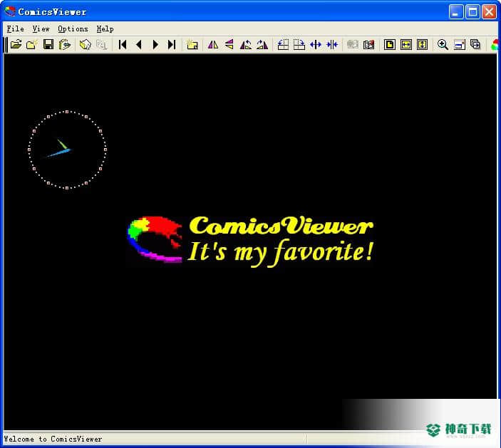The width and height of the screenshot is (501, 448).
Task: Click the magnifier zoom-in icon
Action: point(443,44)
